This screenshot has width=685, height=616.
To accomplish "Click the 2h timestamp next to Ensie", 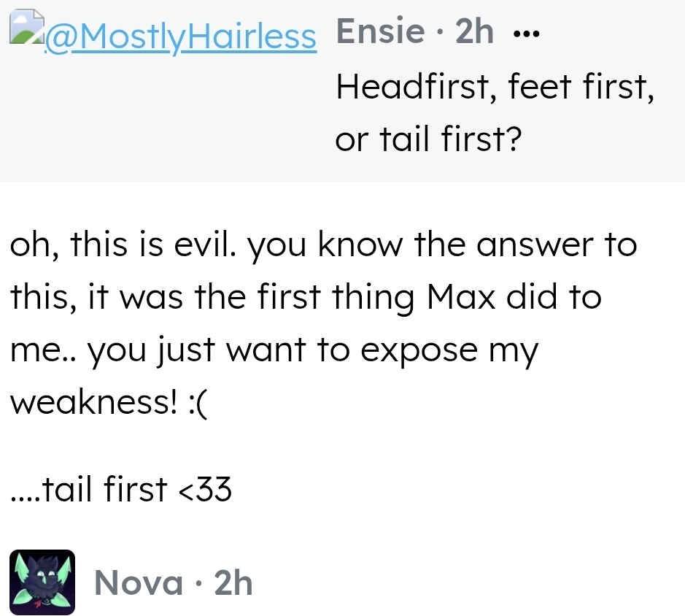I will 474,32.
